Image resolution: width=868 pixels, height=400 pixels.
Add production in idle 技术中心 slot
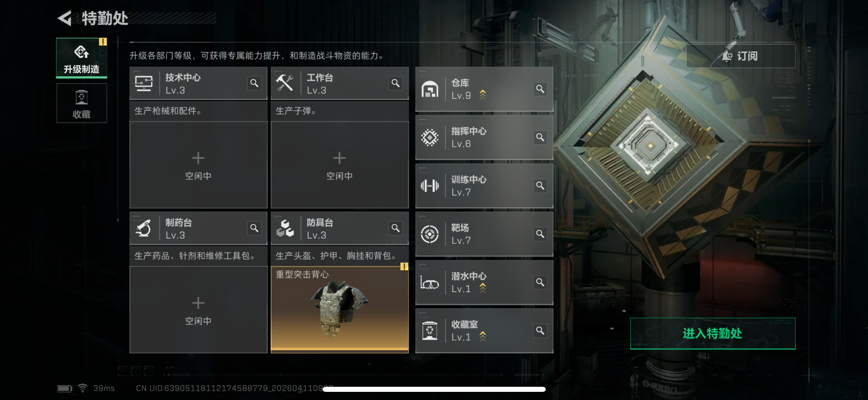tap(198, 165)
